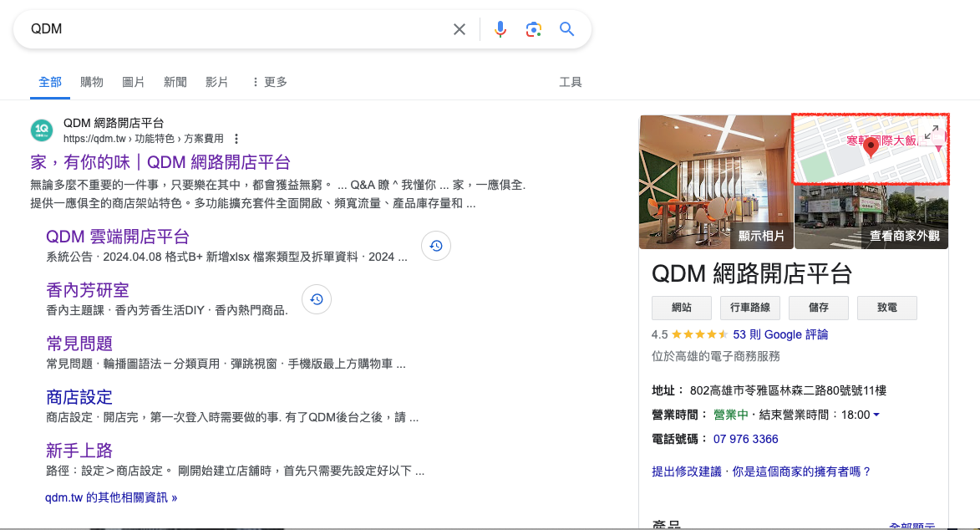
Task: Switch to the 全部 tab
Action: [x=50, y=82]
